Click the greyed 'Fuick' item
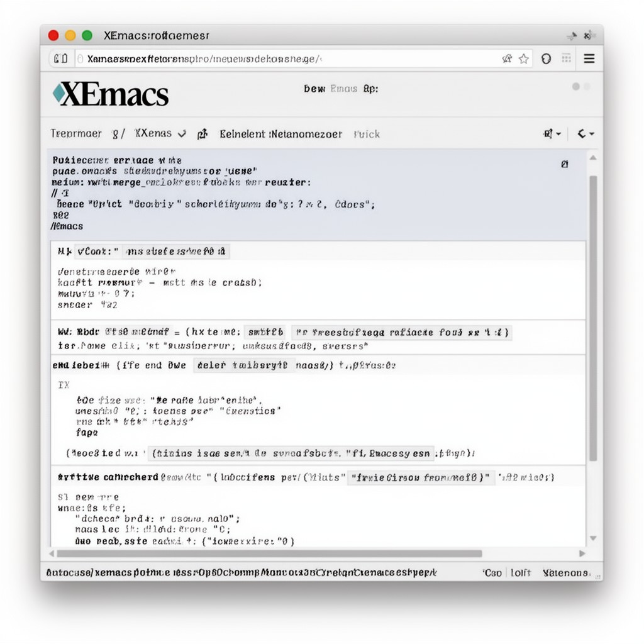644x644 pixels. click(367, 135)
